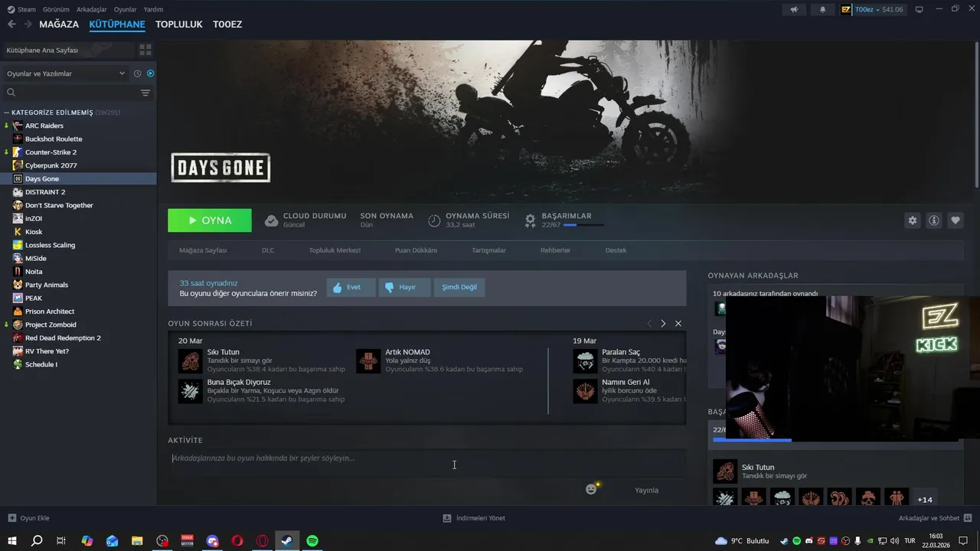Open Arkadaşlar ve Sohbet panel
This screenshot has width=980, height=551.
point(935,518)
